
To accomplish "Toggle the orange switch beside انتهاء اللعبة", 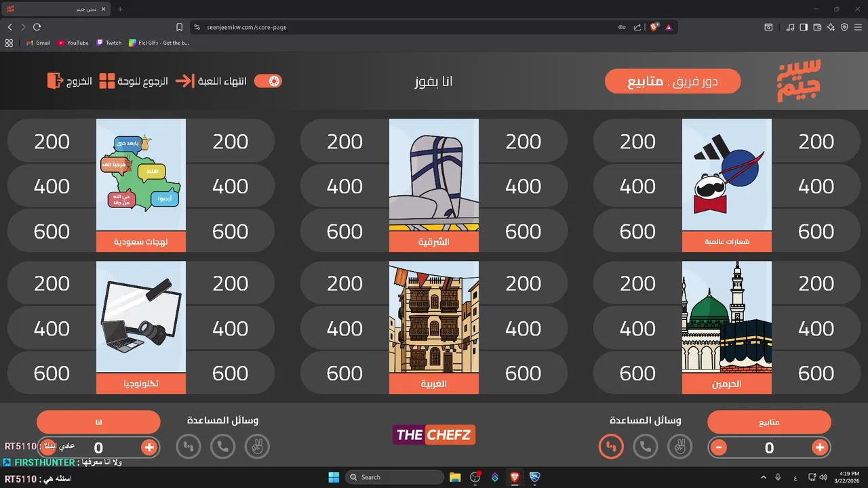I will coord(268,81).
